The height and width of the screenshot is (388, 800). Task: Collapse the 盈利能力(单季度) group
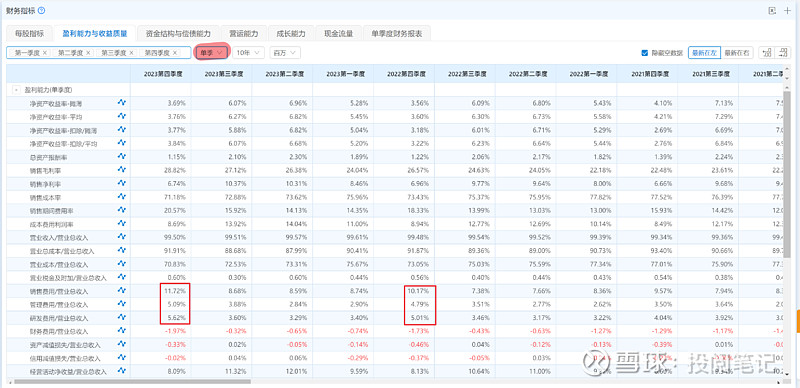point(16,90)
